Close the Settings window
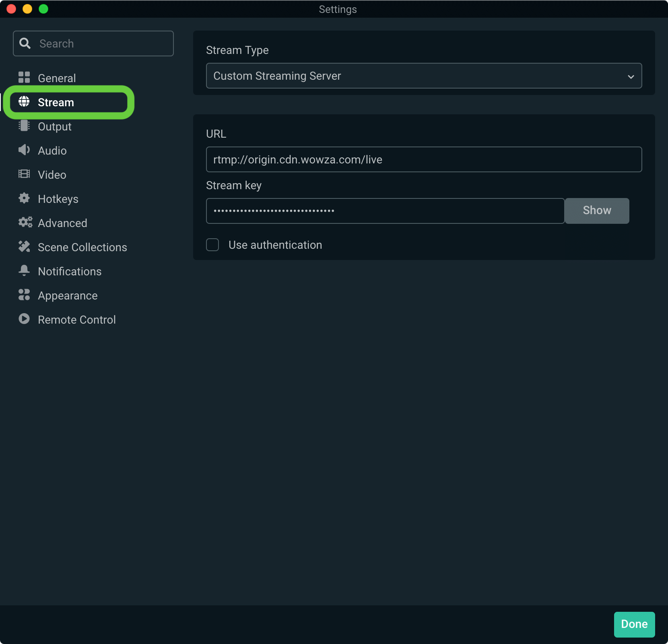 [x=11, y=9]
